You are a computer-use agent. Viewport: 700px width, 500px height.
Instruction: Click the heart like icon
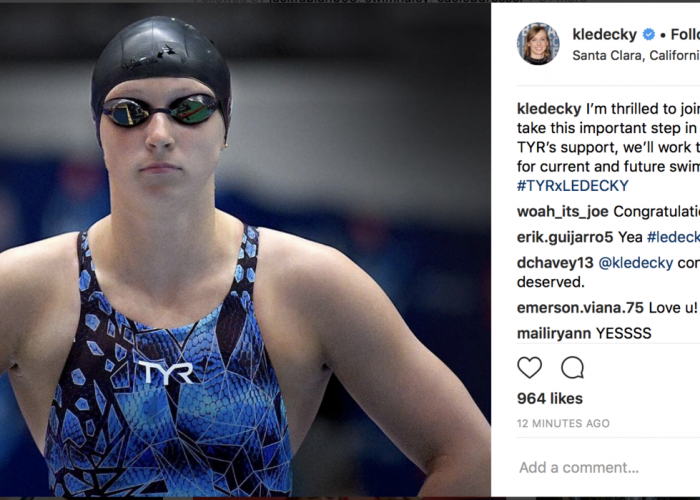(x=529, y=368)
